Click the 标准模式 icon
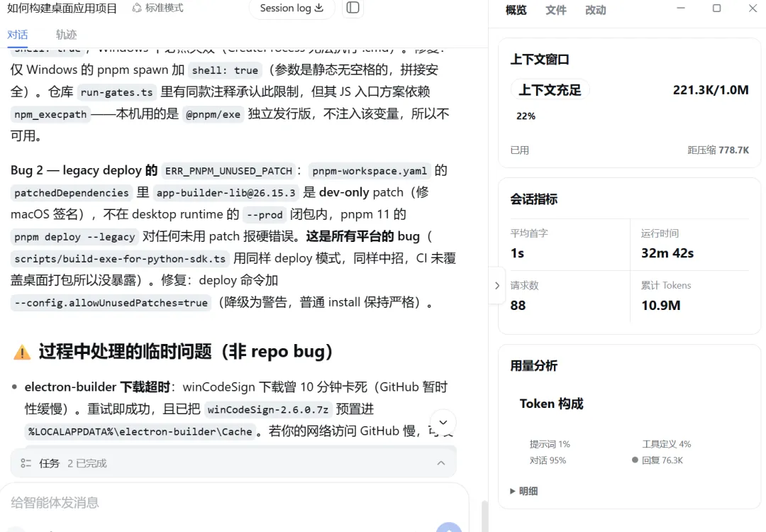The image size is (766, 532). click(x=138, y=8)
